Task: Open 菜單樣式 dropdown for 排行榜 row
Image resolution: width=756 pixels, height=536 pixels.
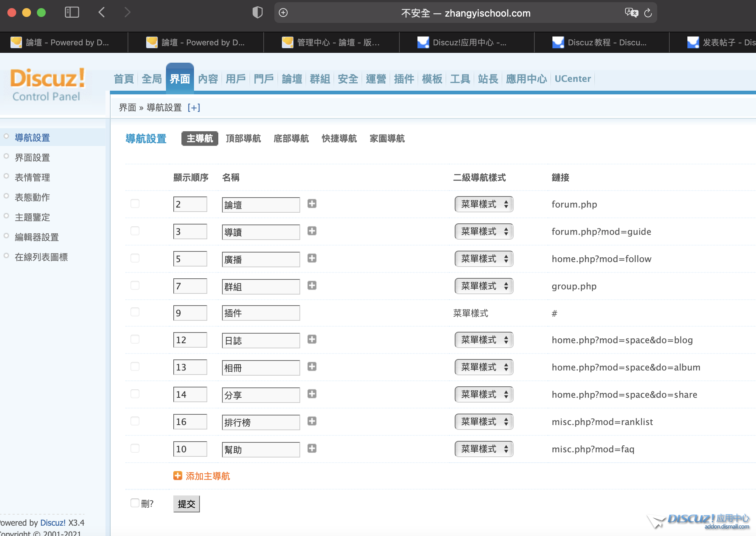Action: pos(484,422)
